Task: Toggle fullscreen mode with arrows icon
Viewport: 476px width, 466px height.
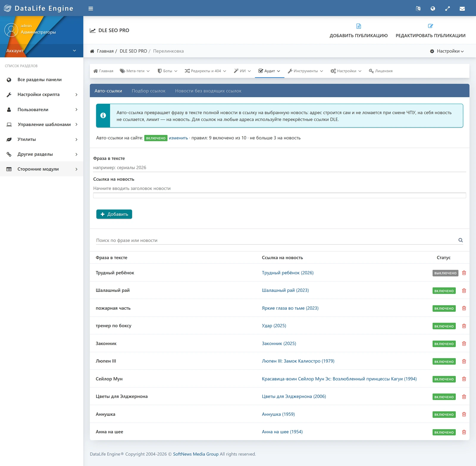Action: (x=447, y=9)
